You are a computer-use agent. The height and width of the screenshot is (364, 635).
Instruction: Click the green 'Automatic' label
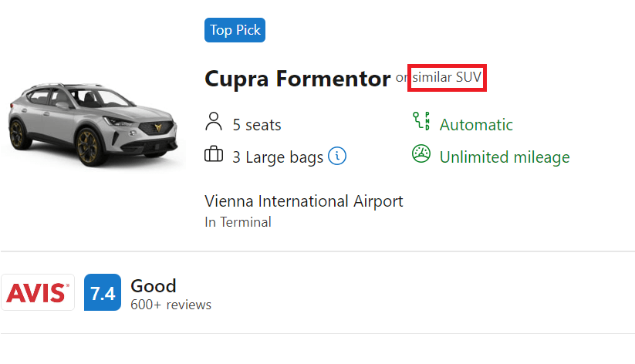click(476, 125)
